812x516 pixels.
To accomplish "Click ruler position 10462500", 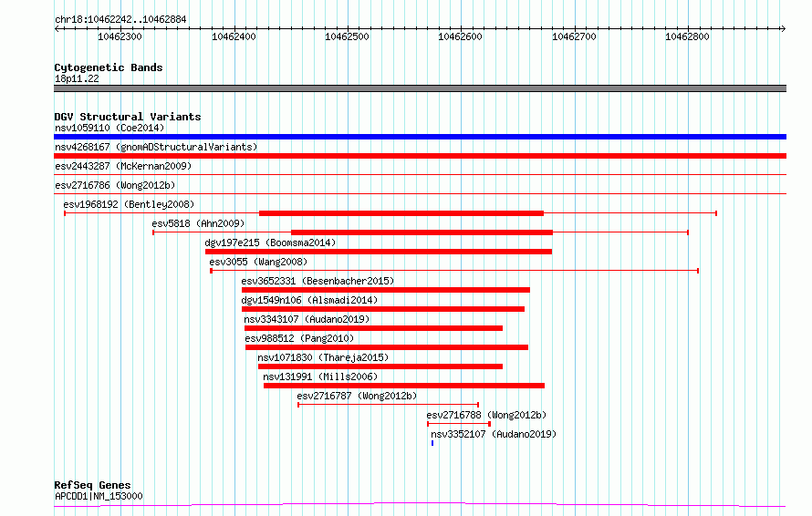I will coord(347,36).
